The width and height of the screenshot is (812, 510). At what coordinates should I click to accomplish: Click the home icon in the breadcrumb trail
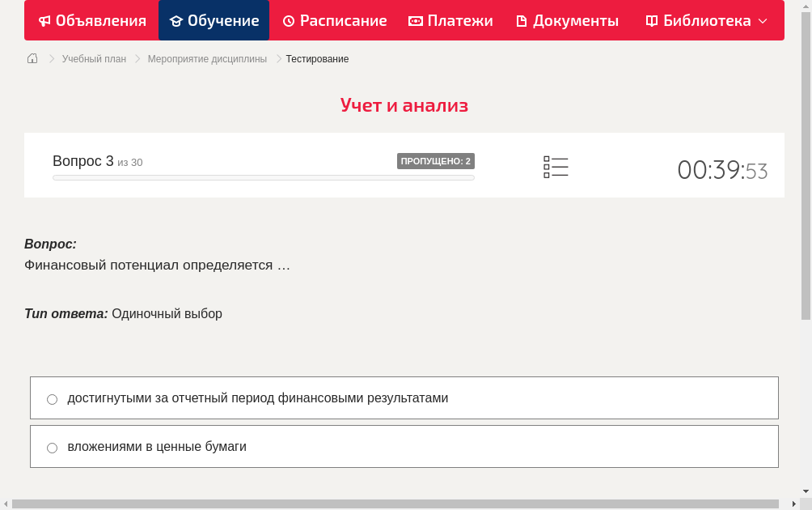(32, 58)
